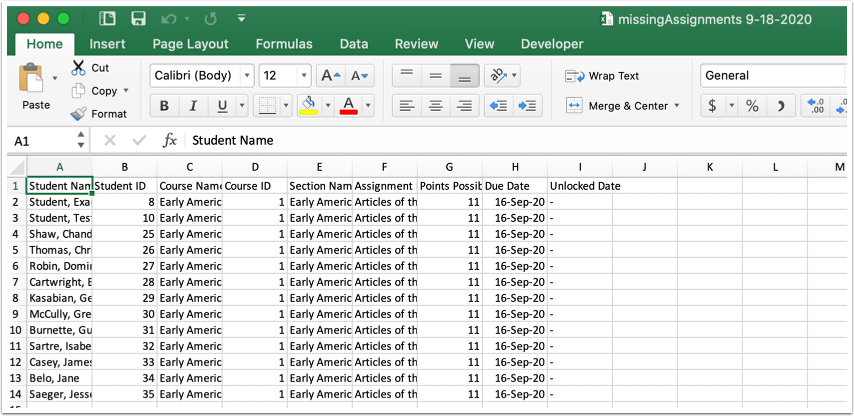Open the sidebar panel icon in title bar
This screenshot has width=854, height=416.
point(107,19)
